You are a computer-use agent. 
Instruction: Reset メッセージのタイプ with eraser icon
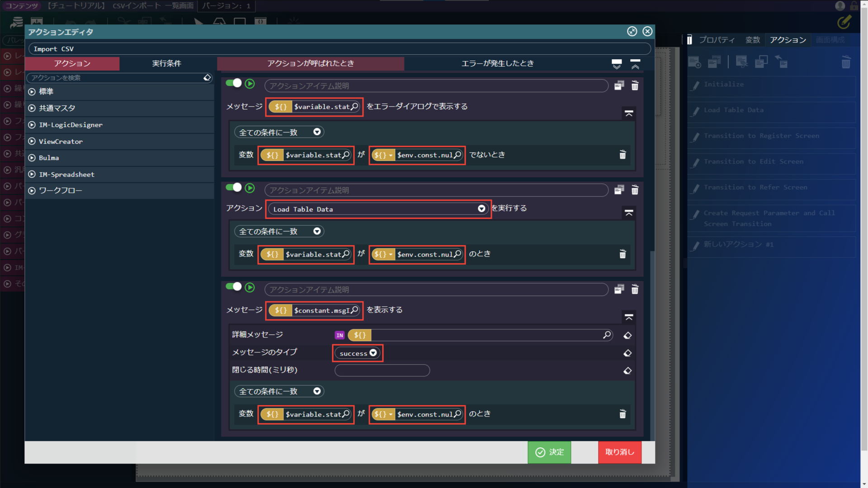point(627,353)
